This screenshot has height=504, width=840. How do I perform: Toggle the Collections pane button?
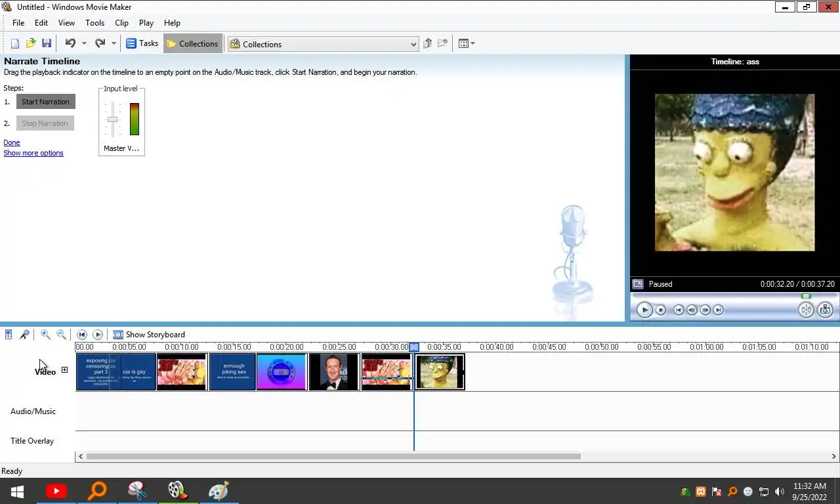coord(192,44)
